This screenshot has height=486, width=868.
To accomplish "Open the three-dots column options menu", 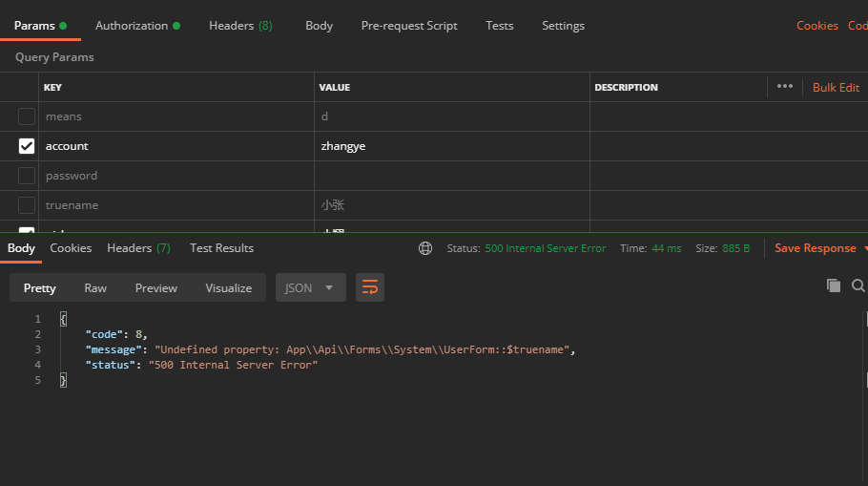I will pos(784,87).
